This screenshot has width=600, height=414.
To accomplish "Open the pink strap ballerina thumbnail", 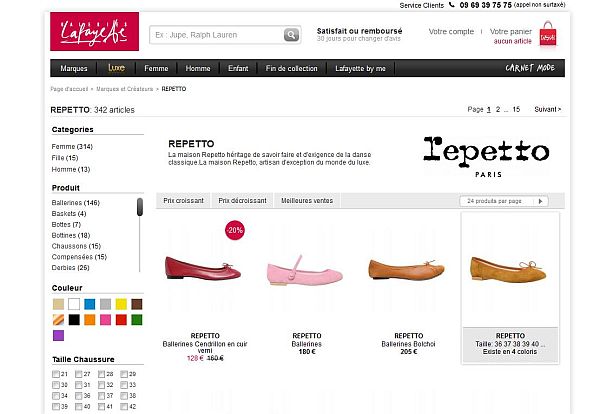I will pos(305,271).
